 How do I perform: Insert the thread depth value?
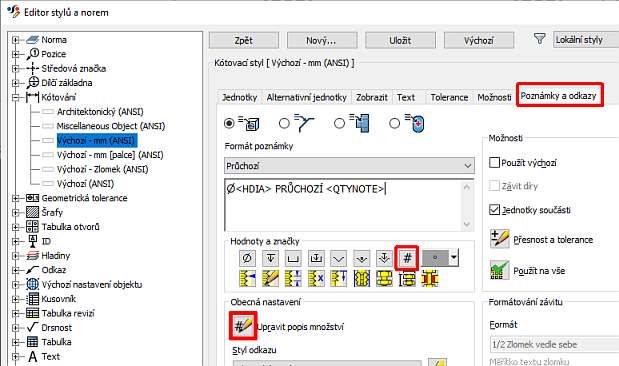(339, 279)
